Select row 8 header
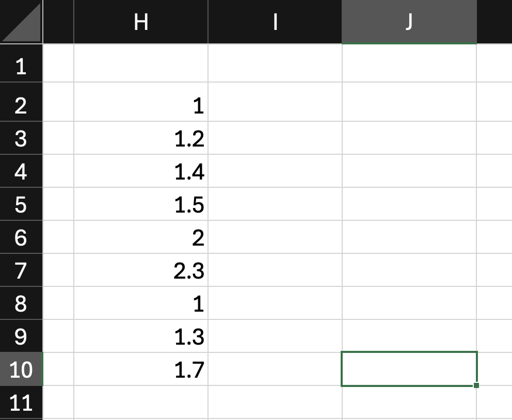 (x=21, y=303)
